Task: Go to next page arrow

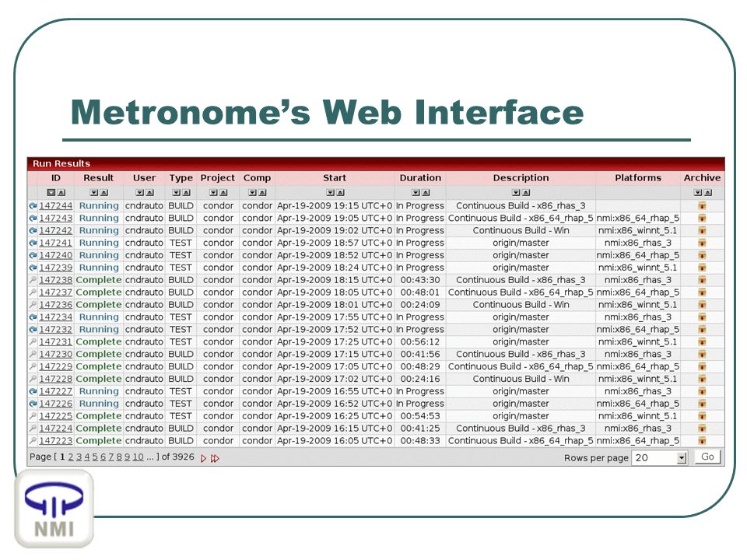Action: coord(203,459)
